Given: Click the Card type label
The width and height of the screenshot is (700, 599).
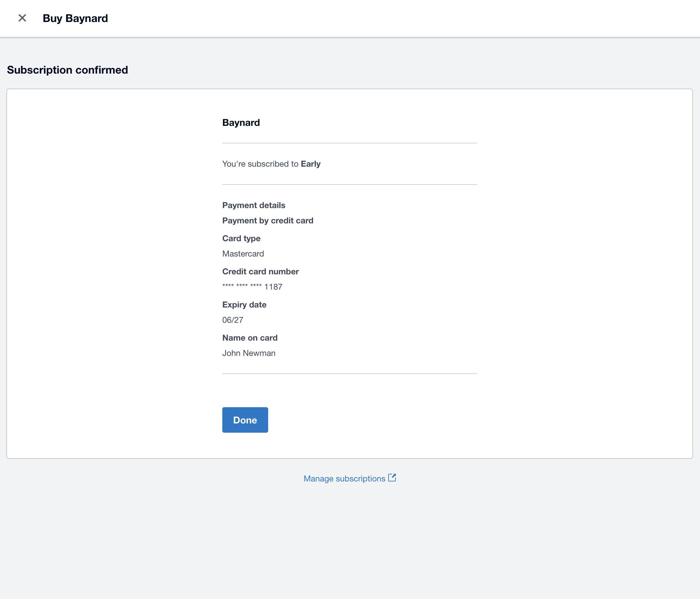Looking at the screenshot, I should 241,238.
